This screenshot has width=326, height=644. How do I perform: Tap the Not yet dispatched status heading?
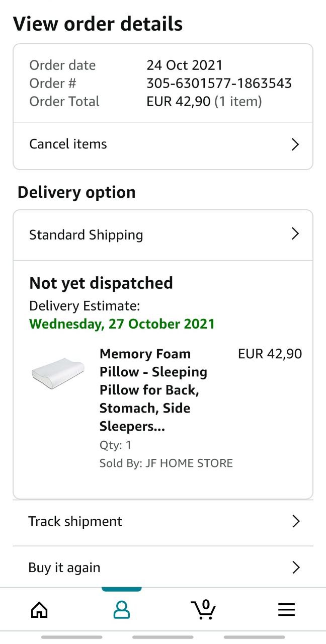[101, 283]
